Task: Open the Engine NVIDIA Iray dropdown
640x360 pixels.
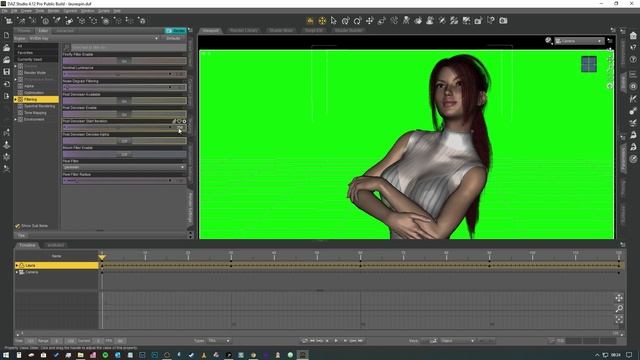Action: 93,38
